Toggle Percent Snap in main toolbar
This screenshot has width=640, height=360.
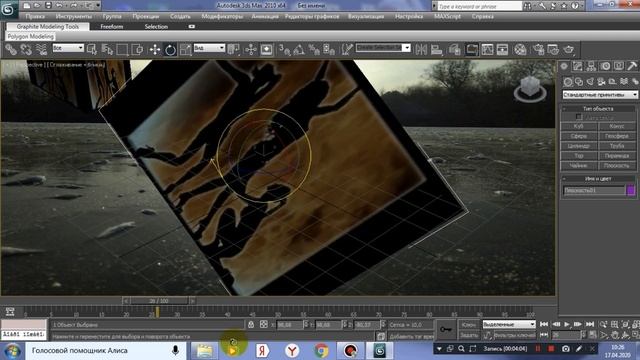click(x=314, y=50)
